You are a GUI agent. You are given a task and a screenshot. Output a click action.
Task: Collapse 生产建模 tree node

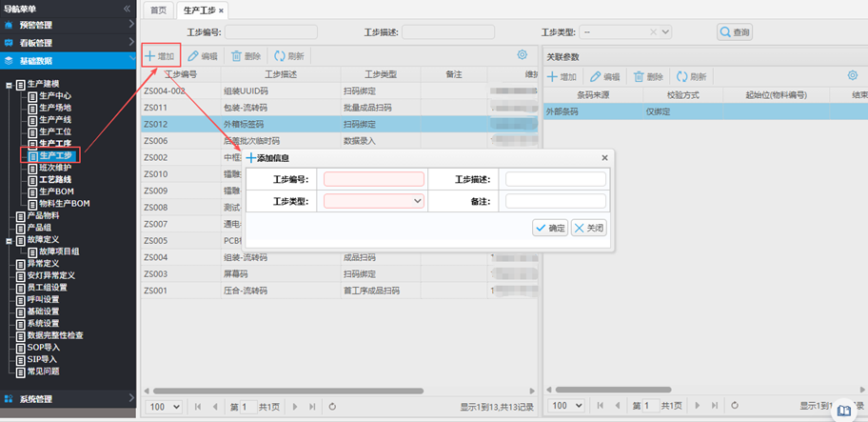point(9,85)
